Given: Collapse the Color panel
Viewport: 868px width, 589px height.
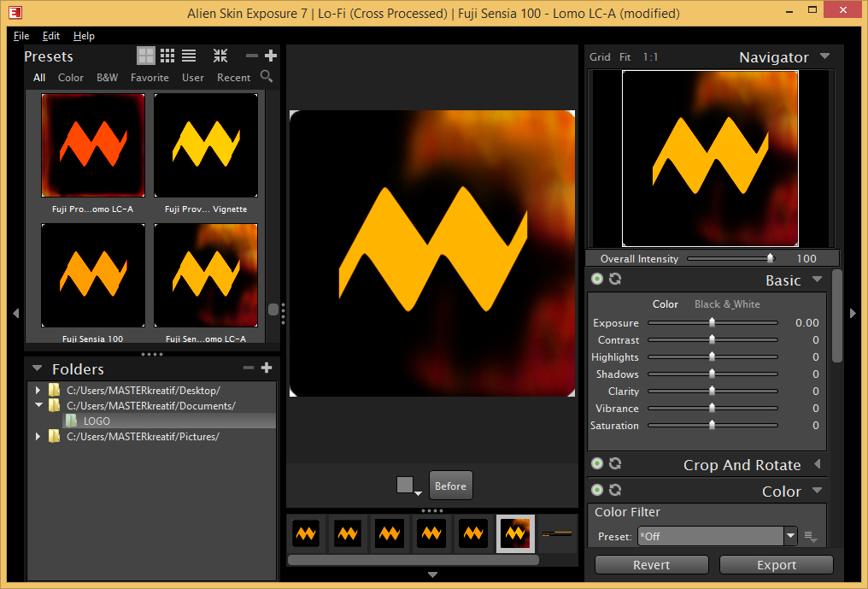Looking at the screenshot, I should click(817, 491).
